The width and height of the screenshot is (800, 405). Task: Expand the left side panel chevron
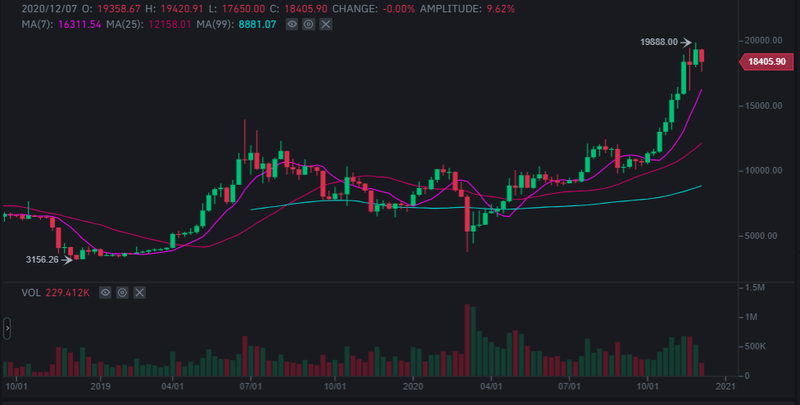6,328
